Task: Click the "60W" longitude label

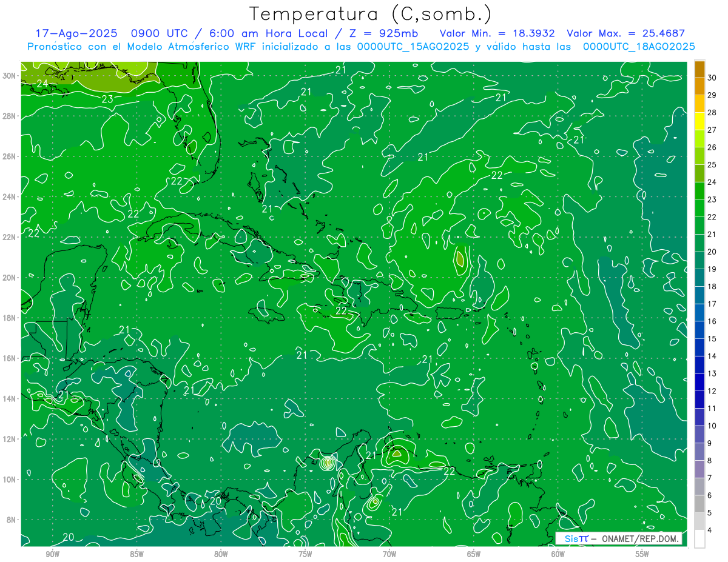Action: pos(558,554)
